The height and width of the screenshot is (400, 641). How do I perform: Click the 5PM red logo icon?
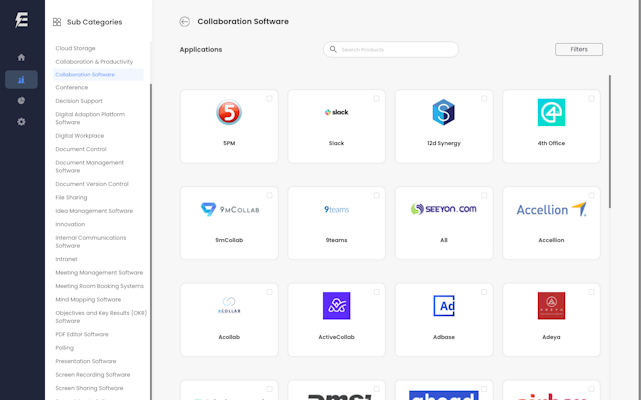[229, 113]
